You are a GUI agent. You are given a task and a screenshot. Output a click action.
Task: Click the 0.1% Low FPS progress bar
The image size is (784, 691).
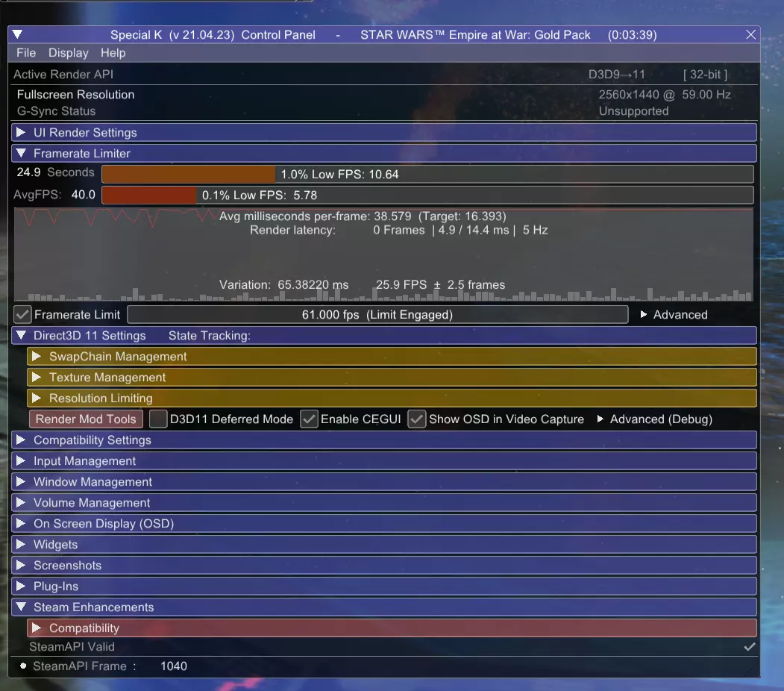click(x=427, y=195)
